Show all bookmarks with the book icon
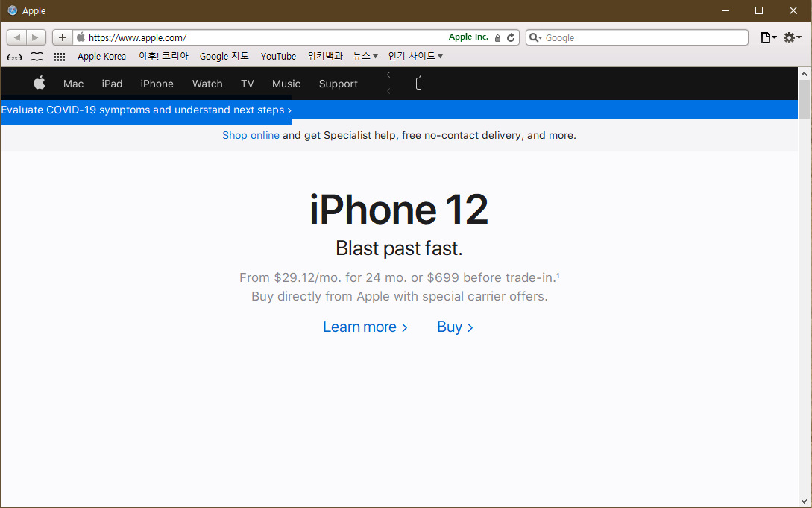Image resolution: width=812 pixels, height=508 pixels. [x=37, y=57]
